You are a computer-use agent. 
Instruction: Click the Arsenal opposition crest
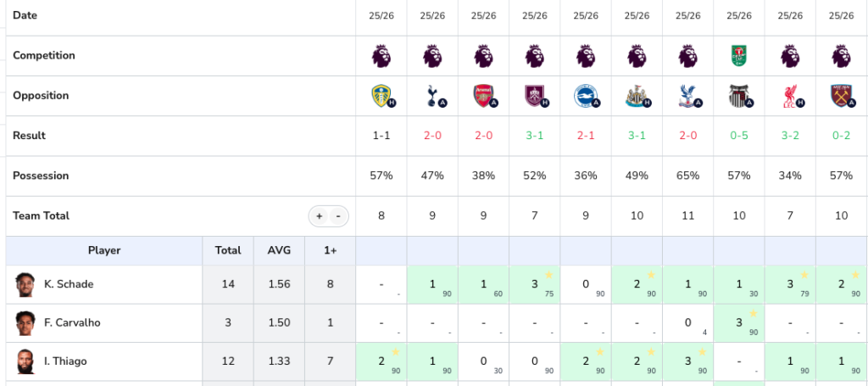pos(482,96)
